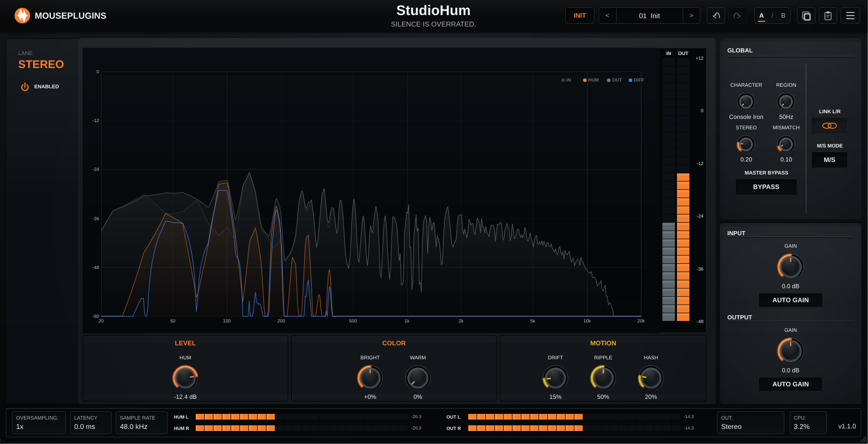Open the OUT Stereo selector

pyautogui.click(x=750, y=423)
